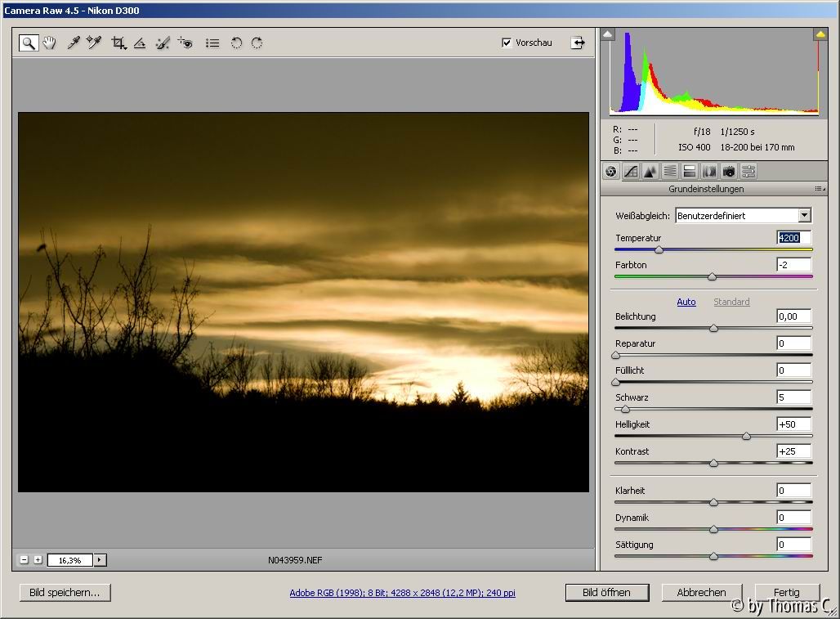Image resolution: width=840 pixels, height=619 pixels.
Task: Rotate image 90 degrees clockwise
Action: [257, 43]
